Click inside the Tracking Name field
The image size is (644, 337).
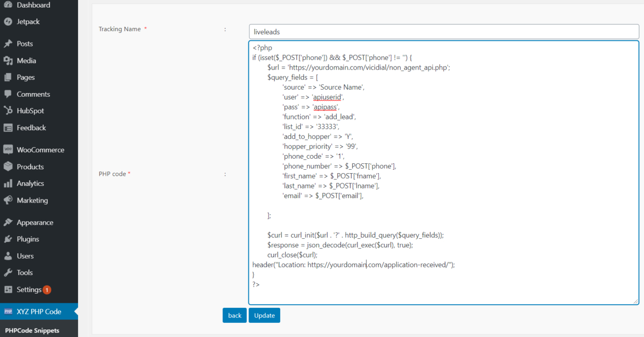click(x=443, y=31)
